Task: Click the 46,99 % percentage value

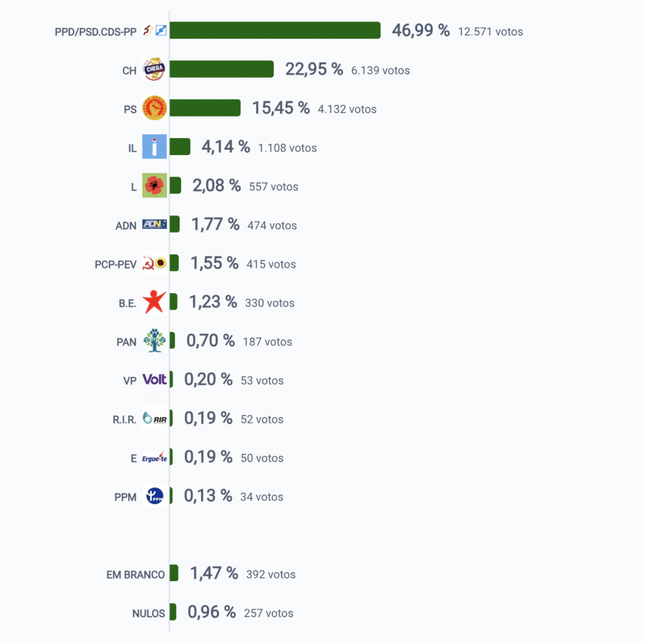Action: tap(421, 30)
